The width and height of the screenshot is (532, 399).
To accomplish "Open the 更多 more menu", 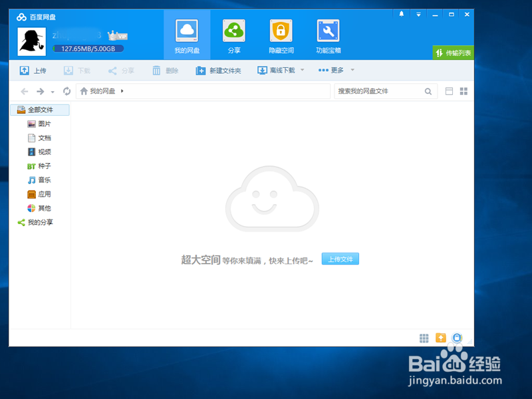I will [x=331, y=70].
